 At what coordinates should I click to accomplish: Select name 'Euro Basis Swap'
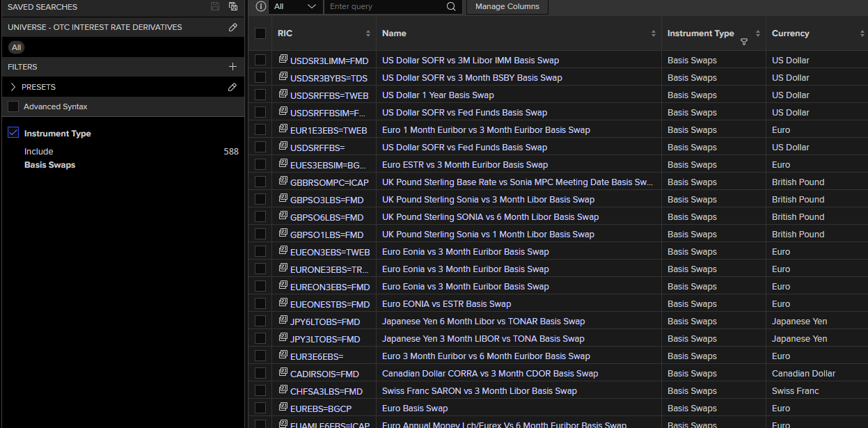point(415,409)
